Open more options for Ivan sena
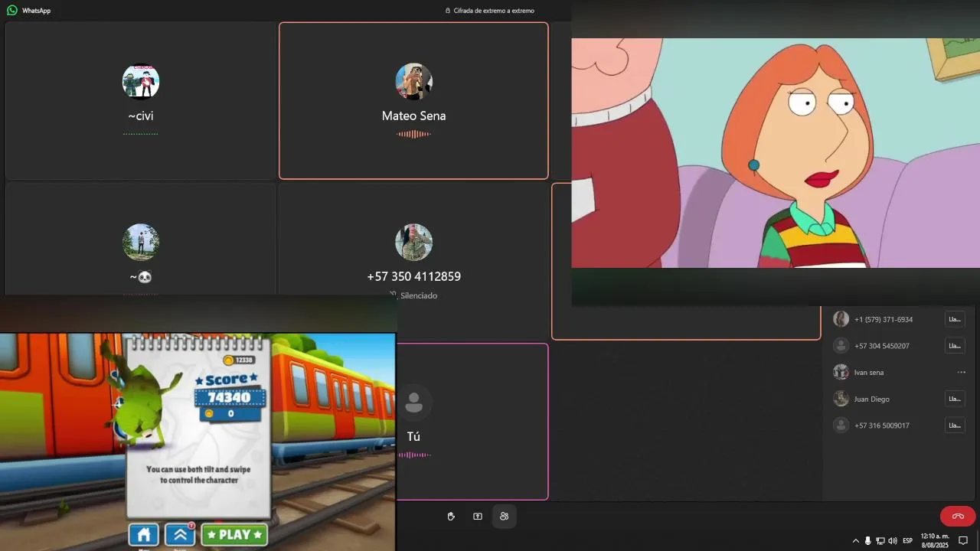 tap(961, 373)
